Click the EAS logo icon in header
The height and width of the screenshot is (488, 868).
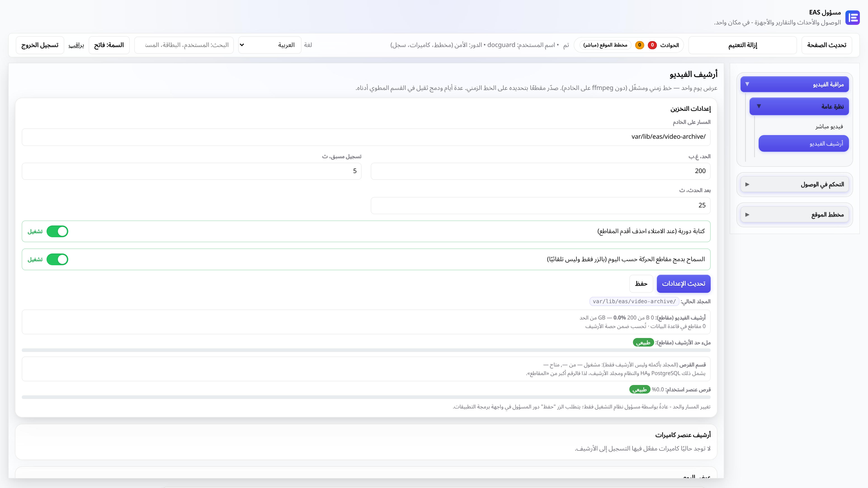pos(853,18)
